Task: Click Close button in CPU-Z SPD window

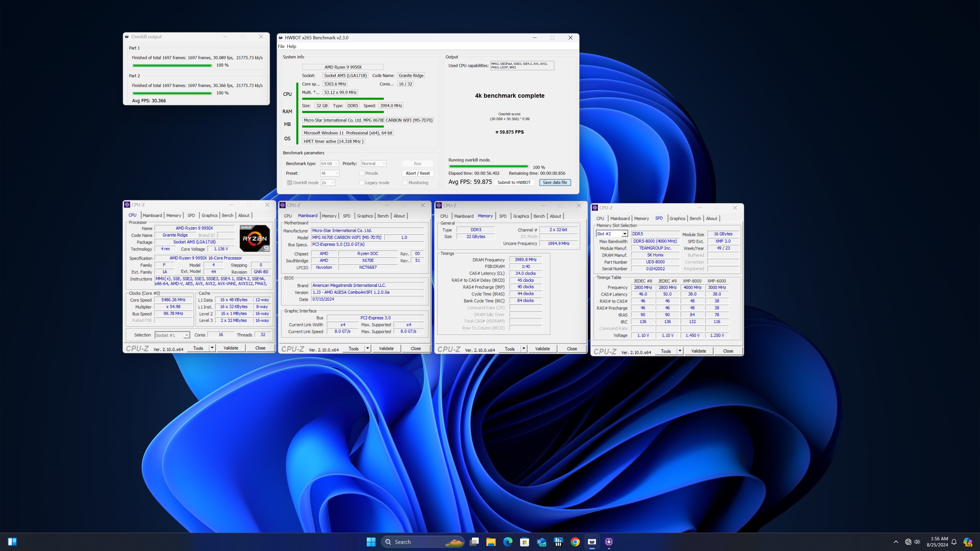Action: [x=728, y=351]
